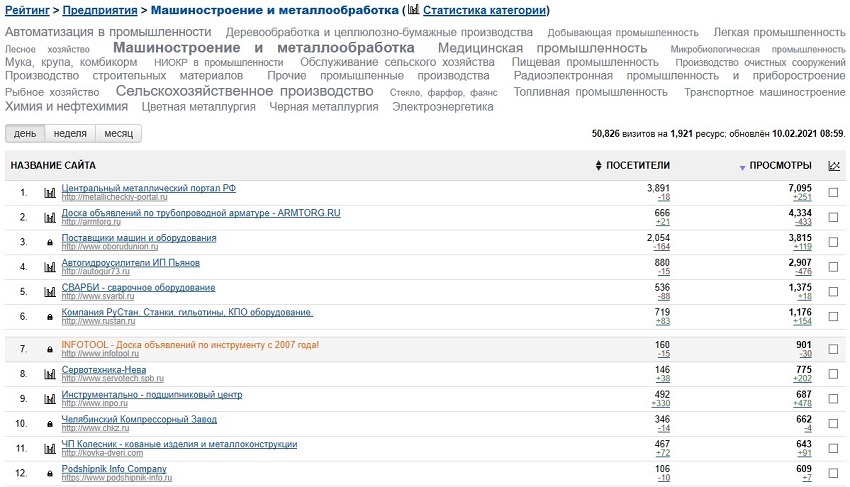The image size is (850, 487).
Task: Click http://www.svarbi.ru URL
Action: [98, 297]
